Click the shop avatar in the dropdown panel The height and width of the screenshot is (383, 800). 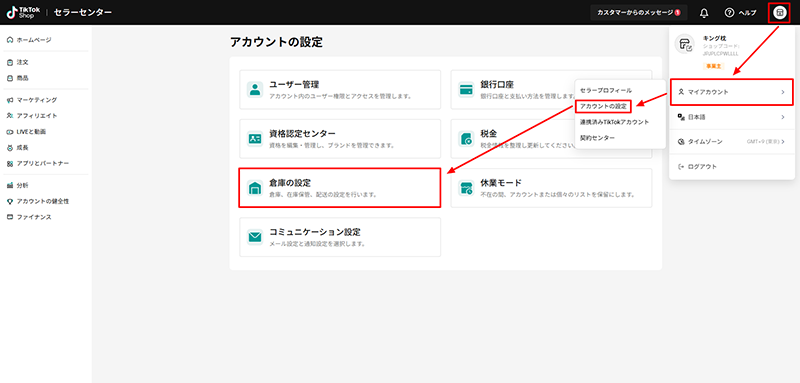pyautogui.click(x=684, y=44)
